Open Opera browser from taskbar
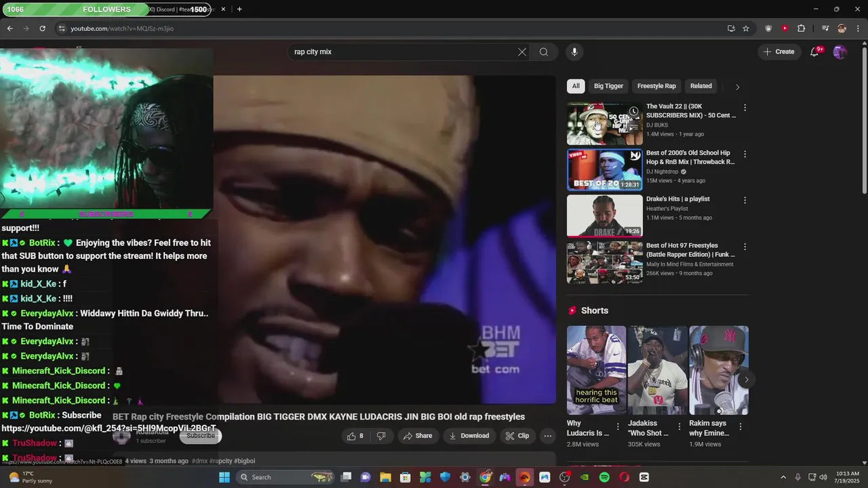This screenshot has height=488, width=868. [624, 477]
